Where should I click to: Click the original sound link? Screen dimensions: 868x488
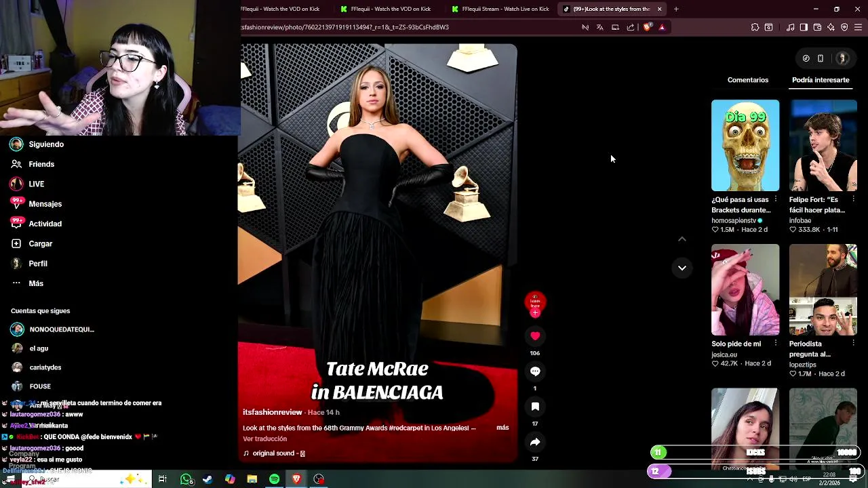click(274, 453)
